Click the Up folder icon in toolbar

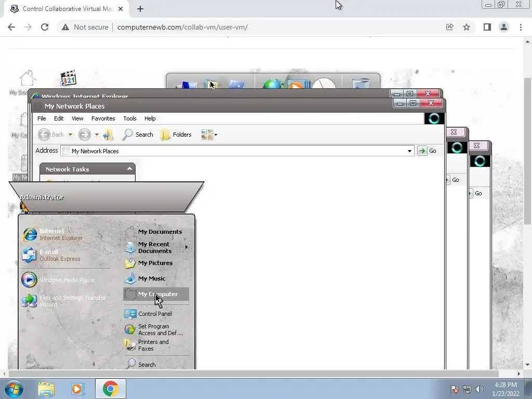108,135
